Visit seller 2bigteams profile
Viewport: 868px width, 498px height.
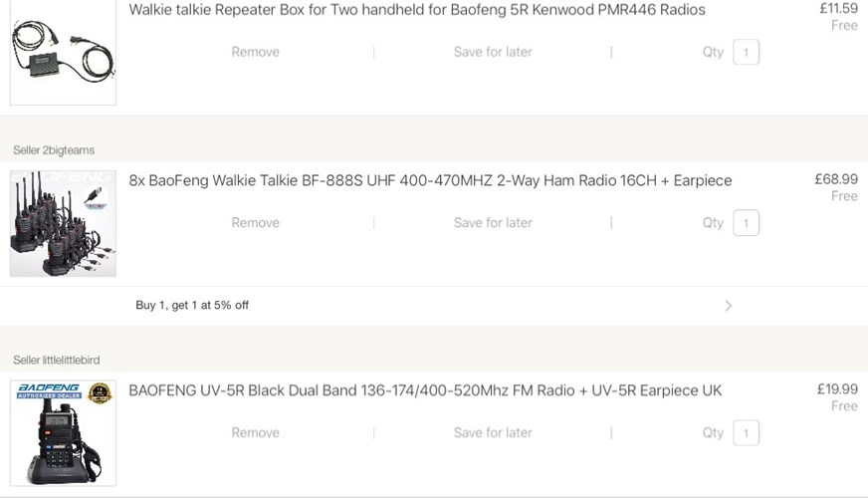[x=54, y=150]
